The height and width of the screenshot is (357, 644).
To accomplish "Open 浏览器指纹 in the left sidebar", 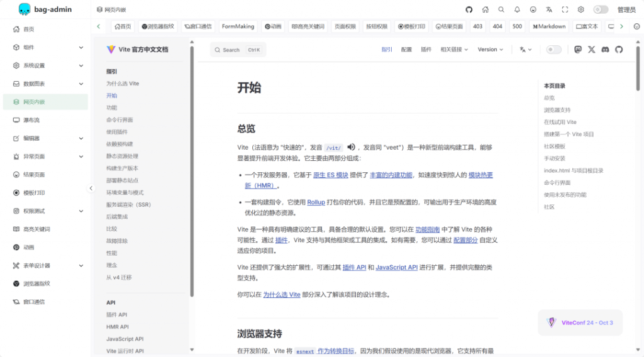I will [x=45, y=283].
